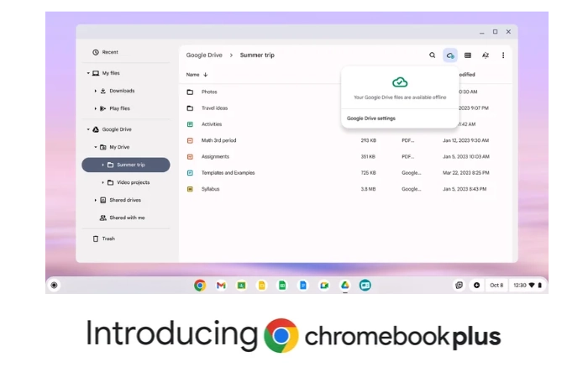Open the search icon in Files toolbar

click(x=432, y=55)
